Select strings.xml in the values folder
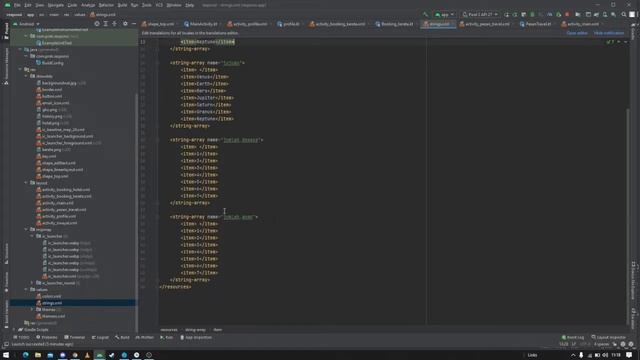The image size is (640, 360). (52, 303)
